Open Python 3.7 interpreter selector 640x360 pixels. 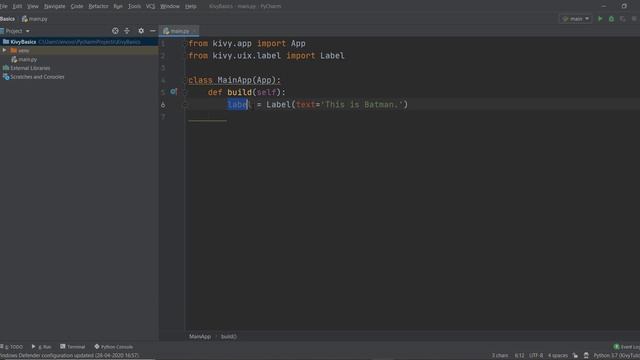(x=616, y=356)
